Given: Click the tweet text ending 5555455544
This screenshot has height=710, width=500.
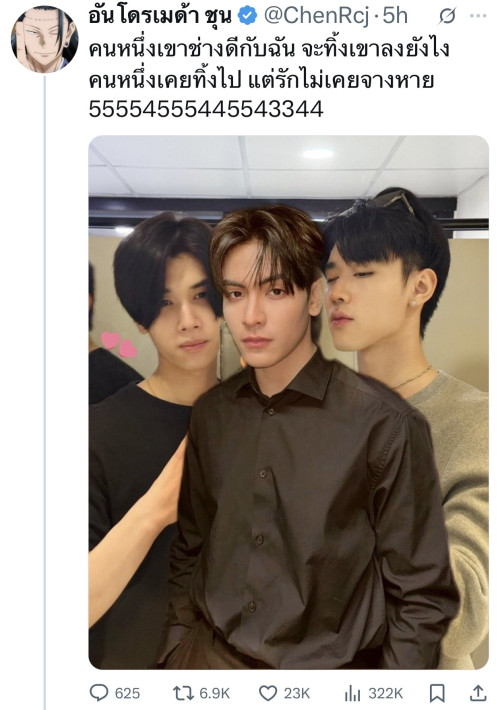Looking at the screenshot, I should tap(269, 79).
